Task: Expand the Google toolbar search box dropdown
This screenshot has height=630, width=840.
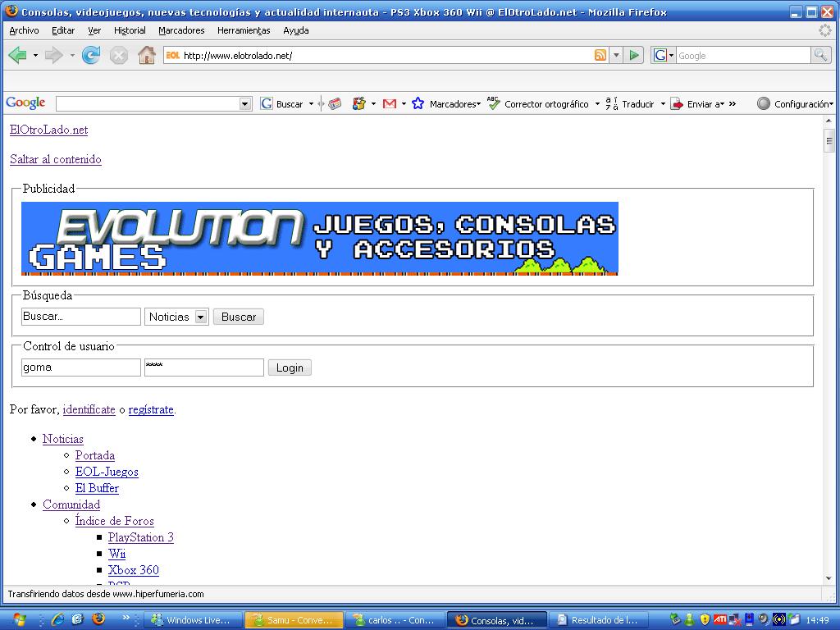Action: tap(245, 104)
